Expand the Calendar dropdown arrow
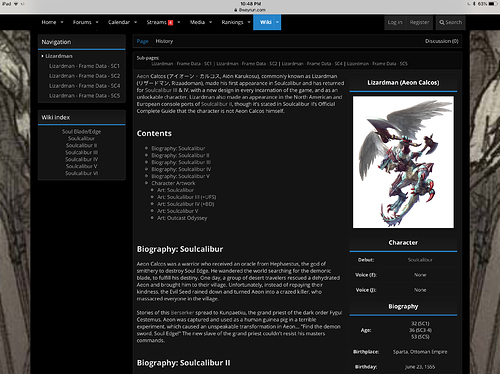This screenshot has height=374, width=500. pyautogui.click(x=136, y=22)
